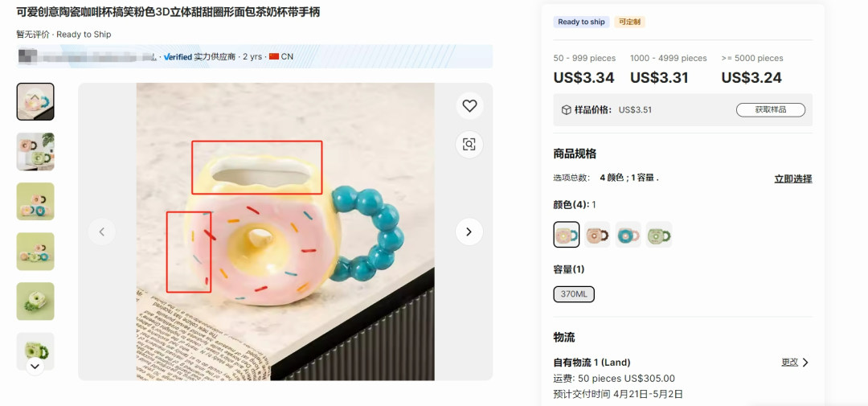Expand more thumbnails with down chevron

coord(35,366)
